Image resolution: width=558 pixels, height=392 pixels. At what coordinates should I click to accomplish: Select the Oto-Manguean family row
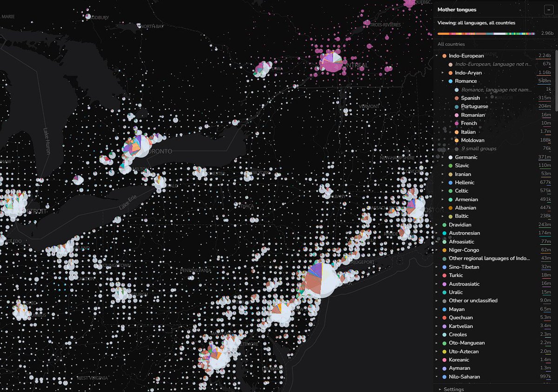(493, 343)
